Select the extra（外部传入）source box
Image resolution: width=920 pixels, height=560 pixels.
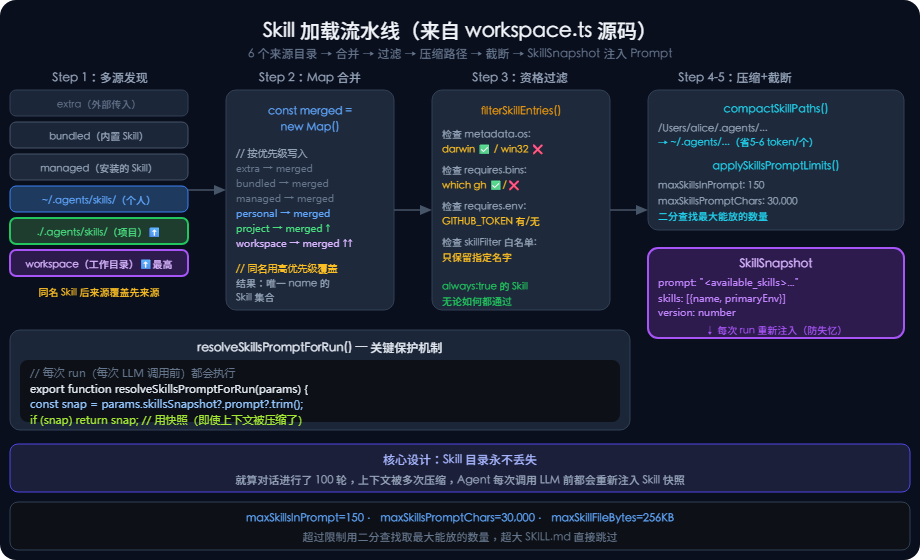[99, 103]
